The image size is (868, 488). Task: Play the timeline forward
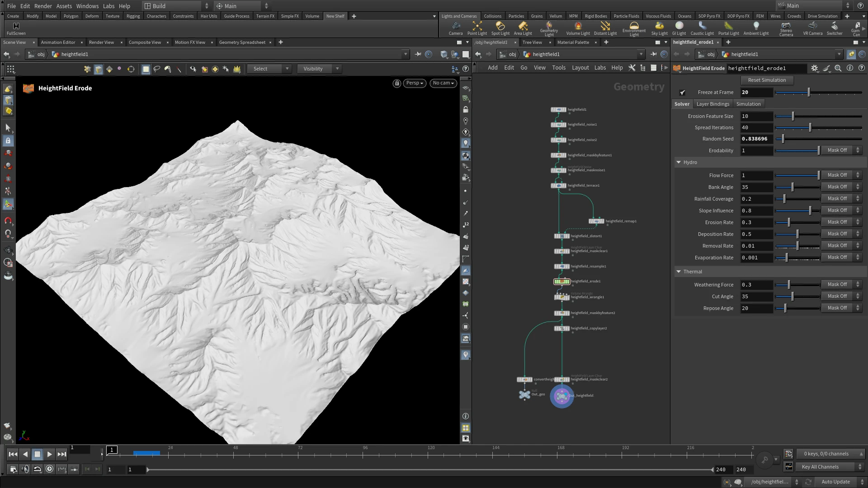click(x=50, y=454)
